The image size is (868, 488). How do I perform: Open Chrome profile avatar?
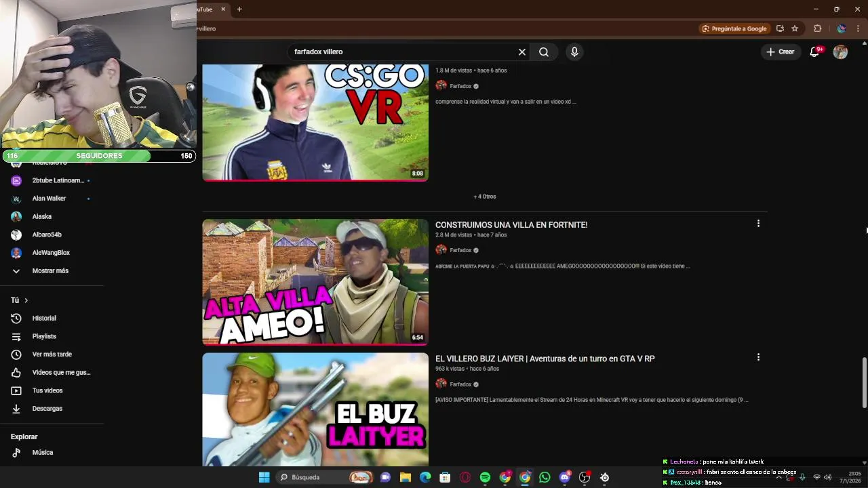tap(842, 28)
